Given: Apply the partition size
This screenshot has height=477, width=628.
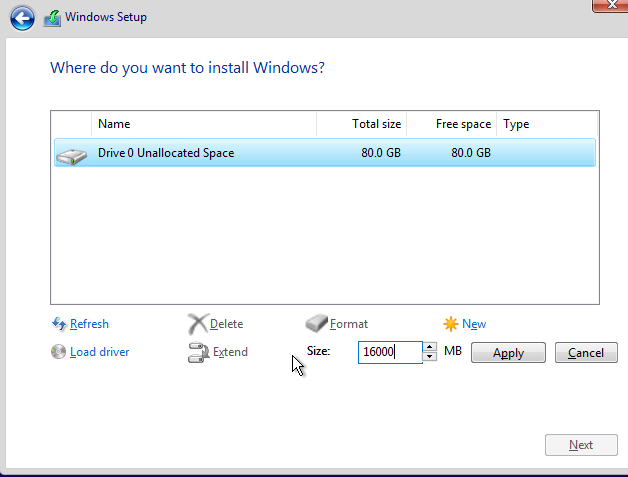Looking at the screenshot, I should coord(508,352).
